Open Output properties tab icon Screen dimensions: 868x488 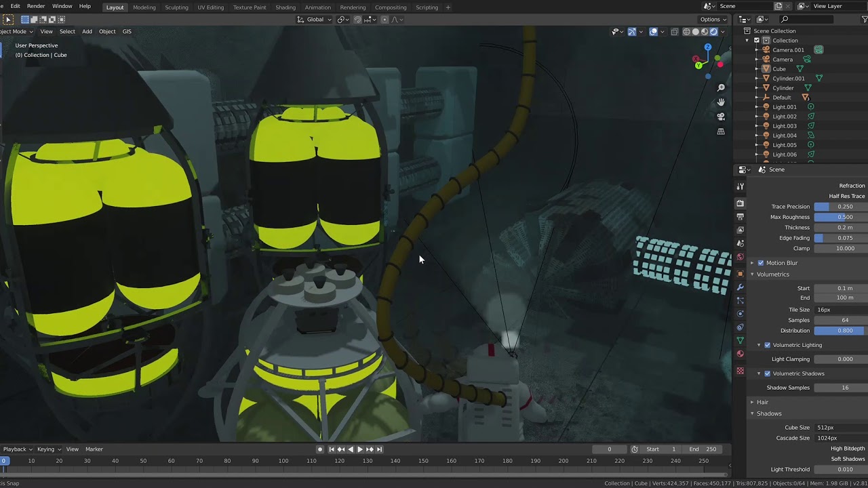click(x=740, y=216)
